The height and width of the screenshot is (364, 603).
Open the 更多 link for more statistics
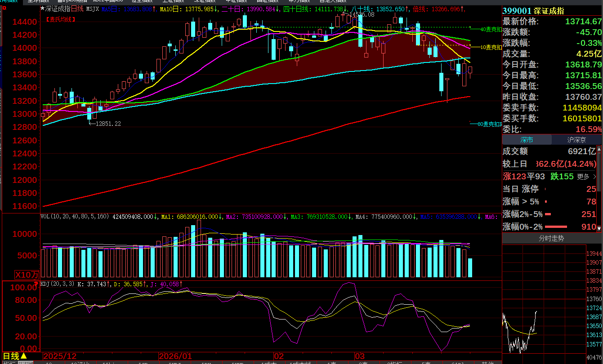pos(586,177)
